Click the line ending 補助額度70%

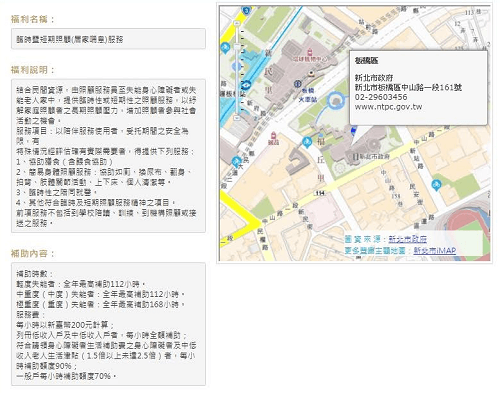(66, 376)
